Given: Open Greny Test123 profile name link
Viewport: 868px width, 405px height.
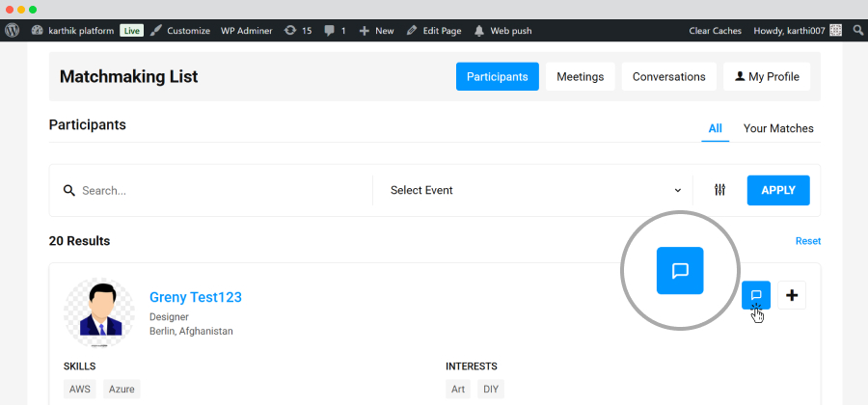Looking at the screenshot, I should [196, 297].
